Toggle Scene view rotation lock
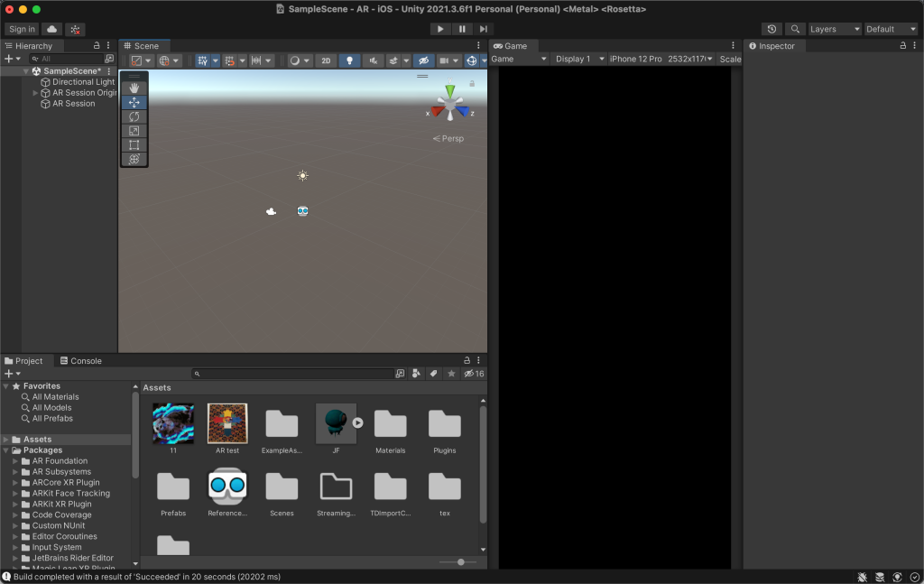 472,84
